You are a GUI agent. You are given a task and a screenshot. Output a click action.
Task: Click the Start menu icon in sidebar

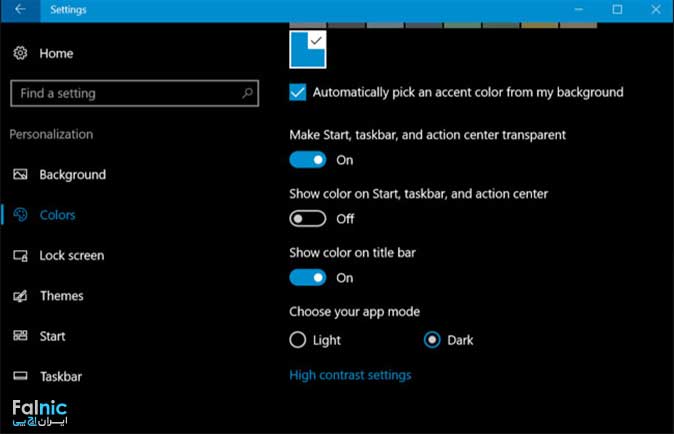point(20,337)
